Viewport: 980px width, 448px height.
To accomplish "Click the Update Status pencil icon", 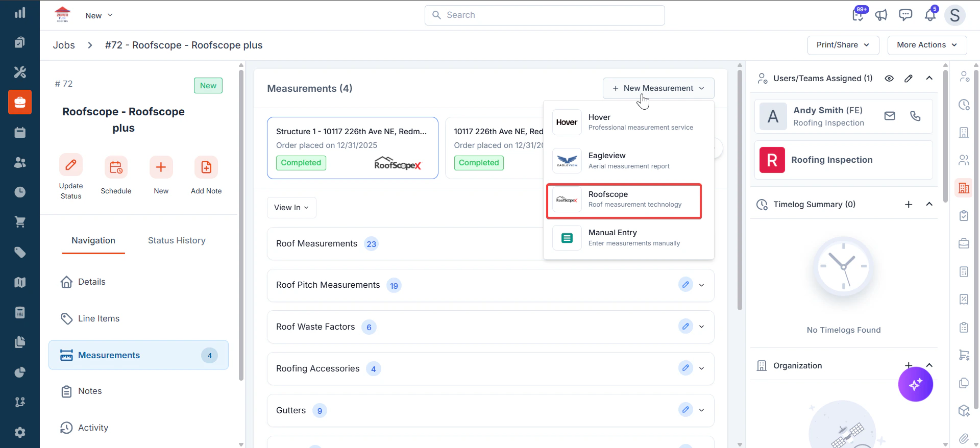I will click(71, 165).
